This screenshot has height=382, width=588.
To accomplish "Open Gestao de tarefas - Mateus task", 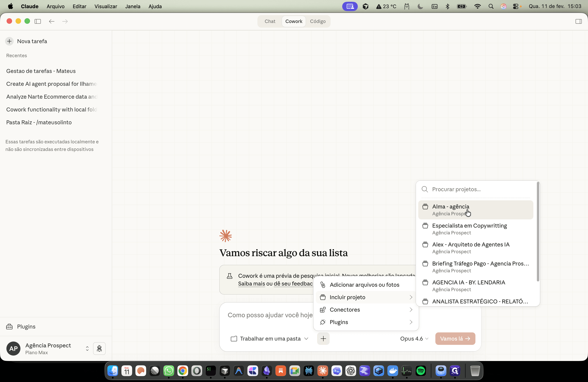I will [41, 71].
